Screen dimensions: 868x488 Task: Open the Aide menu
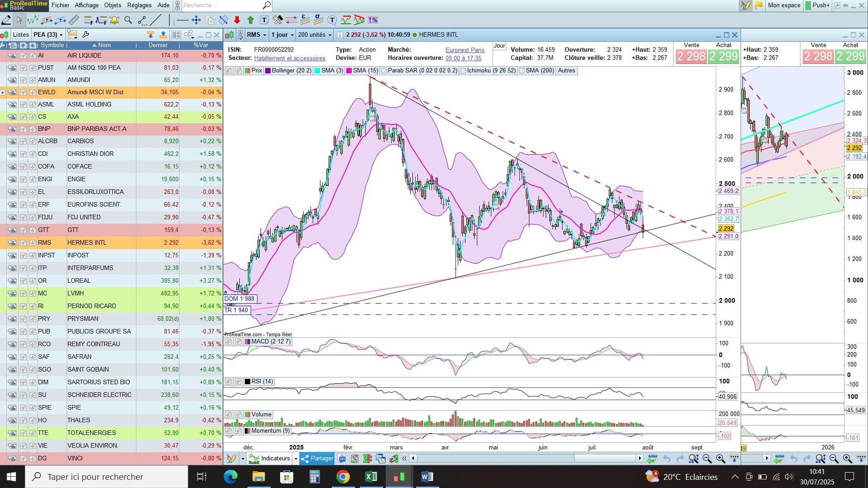(x=163, y=5)
